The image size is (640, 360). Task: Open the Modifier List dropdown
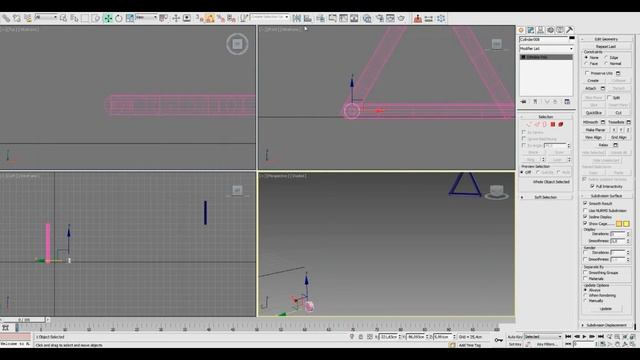pos(546,49)
